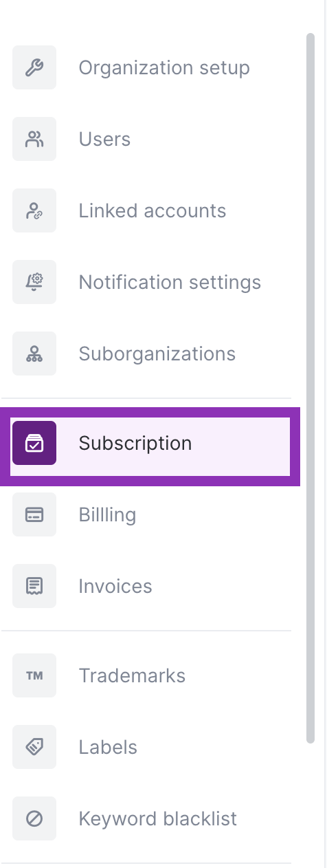Click the Users people icon

(34, 139)
